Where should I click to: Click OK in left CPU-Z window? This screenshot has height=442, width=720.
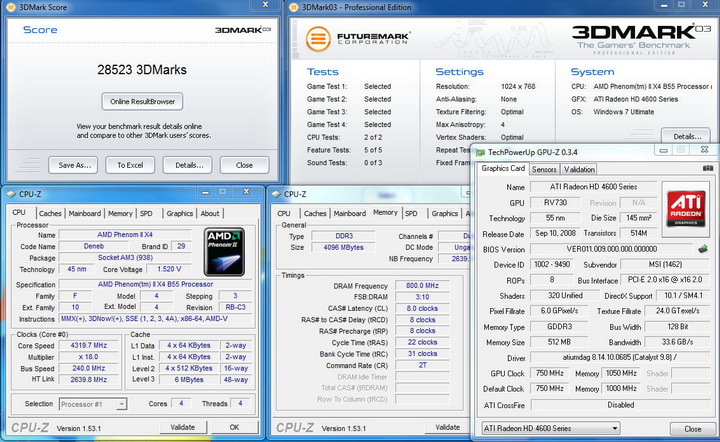[x=234, y=427]
